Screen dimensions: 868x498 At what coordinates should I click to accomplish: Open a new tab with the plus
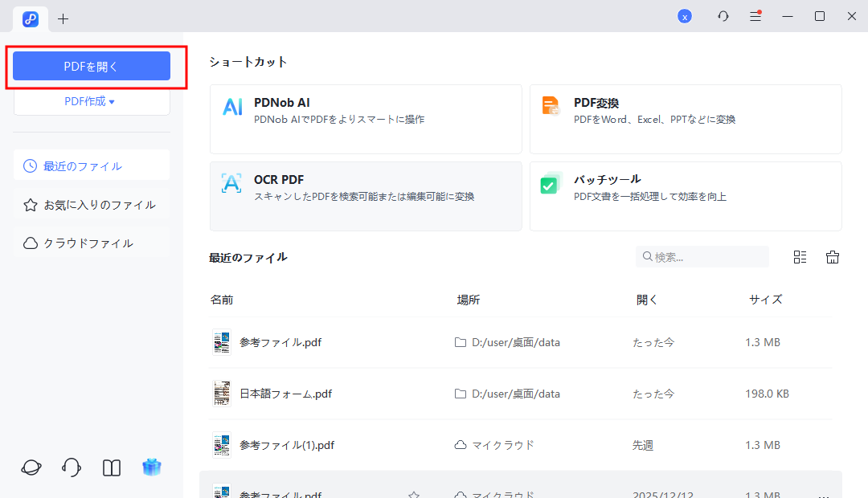(x=63, y=18)
